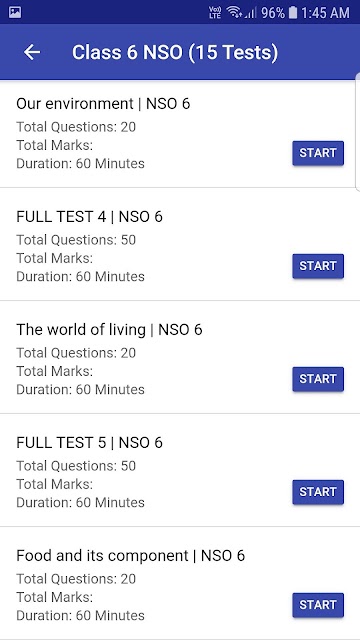Open the image notification icon in status bar
Image resolution: width=360 pixels, height=640 pixels.
[x=15, y=13]
